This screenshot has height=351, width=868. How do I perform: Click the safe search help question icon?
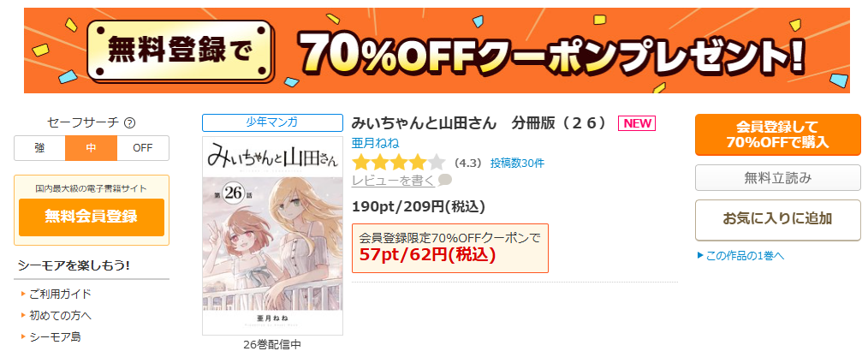[x=130, y=123]
